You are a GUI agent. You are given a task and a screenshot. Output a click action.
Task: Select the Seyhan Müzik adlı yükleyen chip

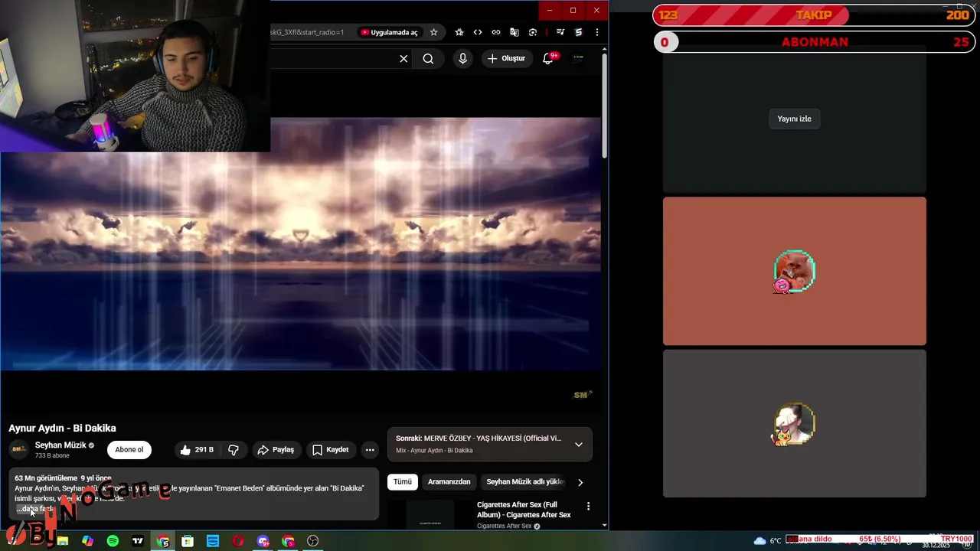[x=525, y=482]
